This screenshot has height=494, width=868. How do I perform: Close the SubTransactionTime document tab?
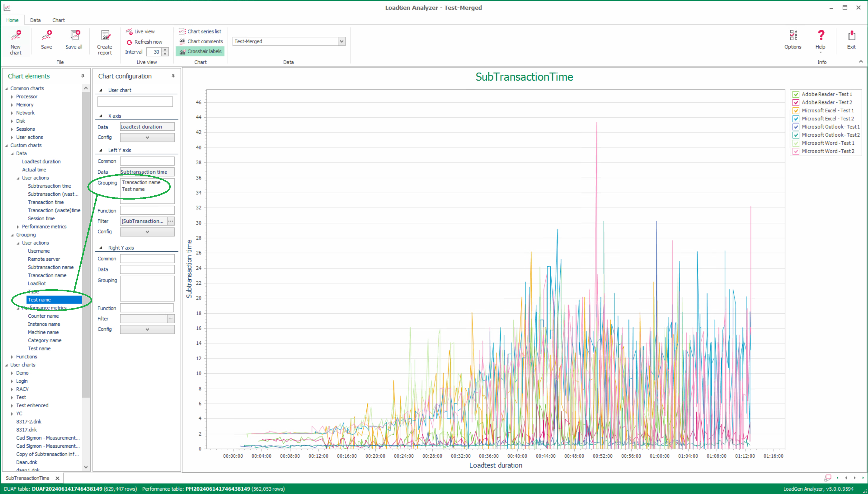pos(57,478)
